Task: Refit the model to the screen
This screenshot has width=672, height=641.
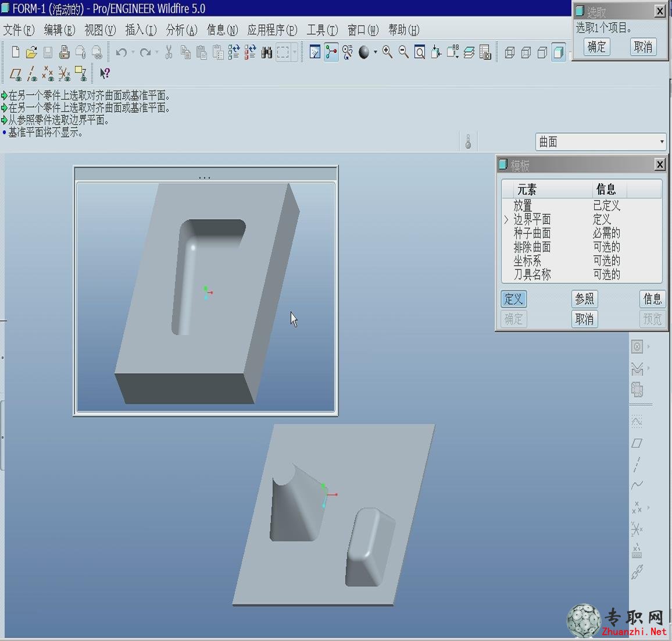Action: [x=420, y=52]
